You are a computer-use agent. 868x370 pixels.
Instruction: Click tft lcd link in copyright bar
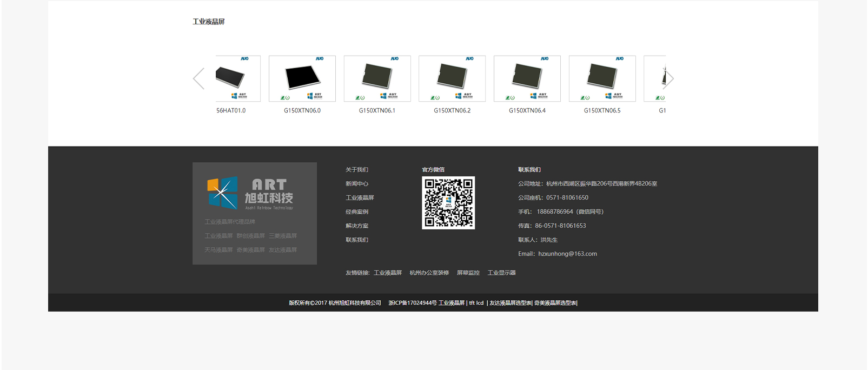tap(476, 303)
